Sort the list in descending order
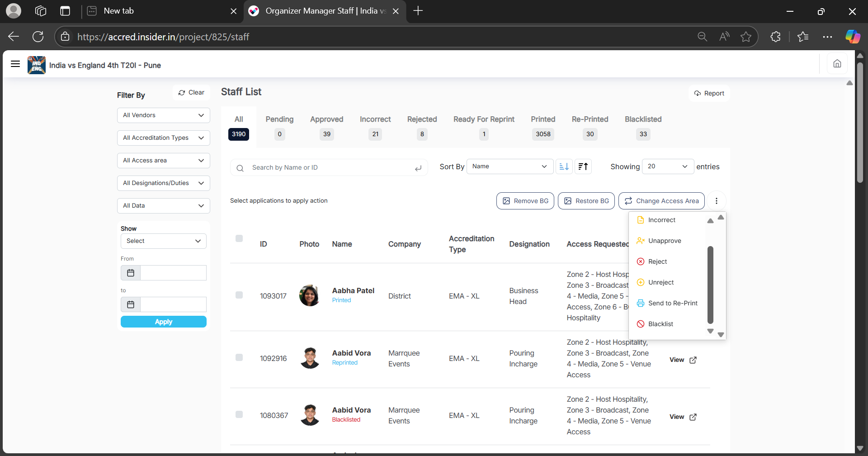Screen dimensions: 868x456 click(583, 166)
